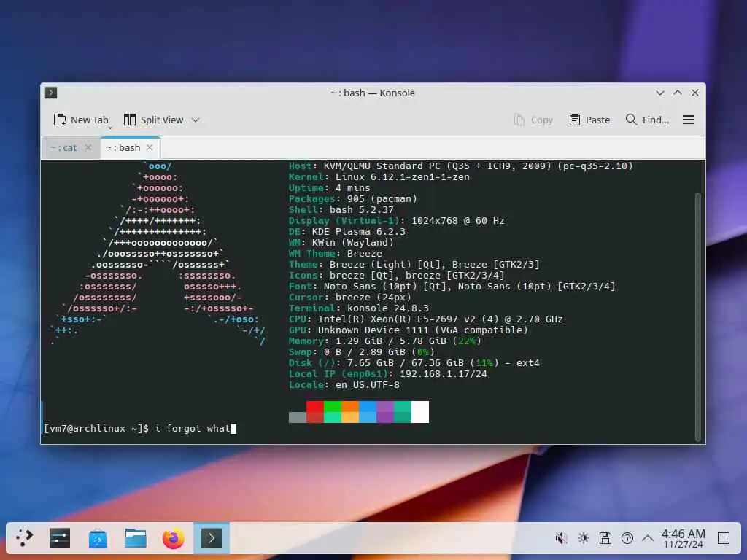Click the Copy toolbar button
Image resolution: width=747 pixels, height=560 pixels.
click(533, 120)
